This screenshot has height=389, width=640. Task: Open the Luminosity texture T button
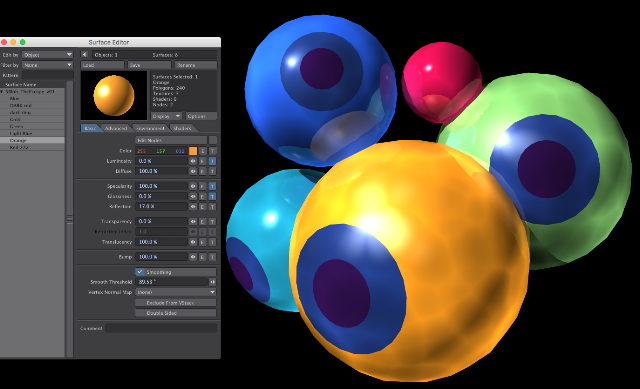point(213,161)
